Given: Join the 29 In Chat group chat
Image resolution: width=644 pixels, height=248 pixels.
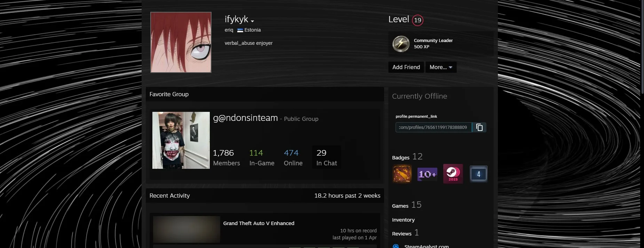Looking at the screenshot, I should [x=326, y=158].
